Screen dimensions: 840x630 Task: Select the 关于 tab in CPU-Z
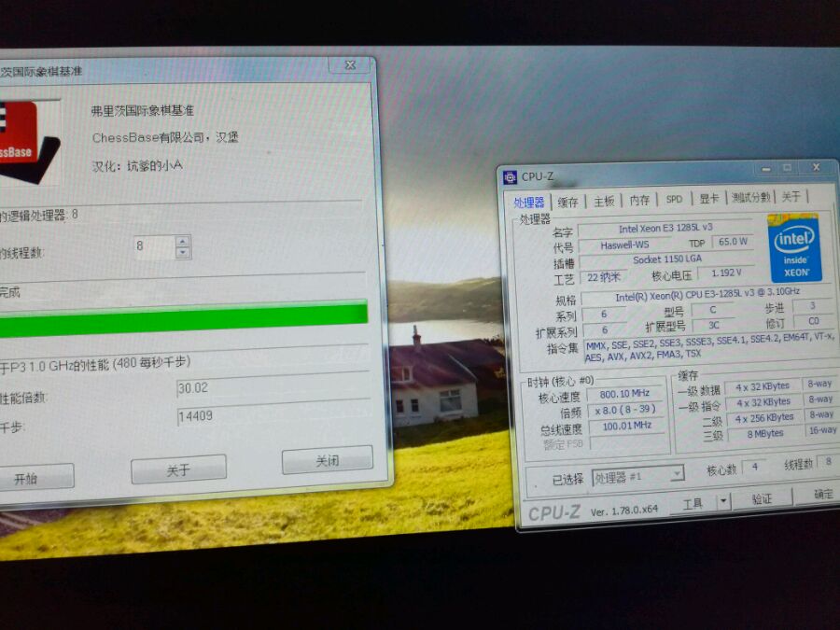(791, 197)
